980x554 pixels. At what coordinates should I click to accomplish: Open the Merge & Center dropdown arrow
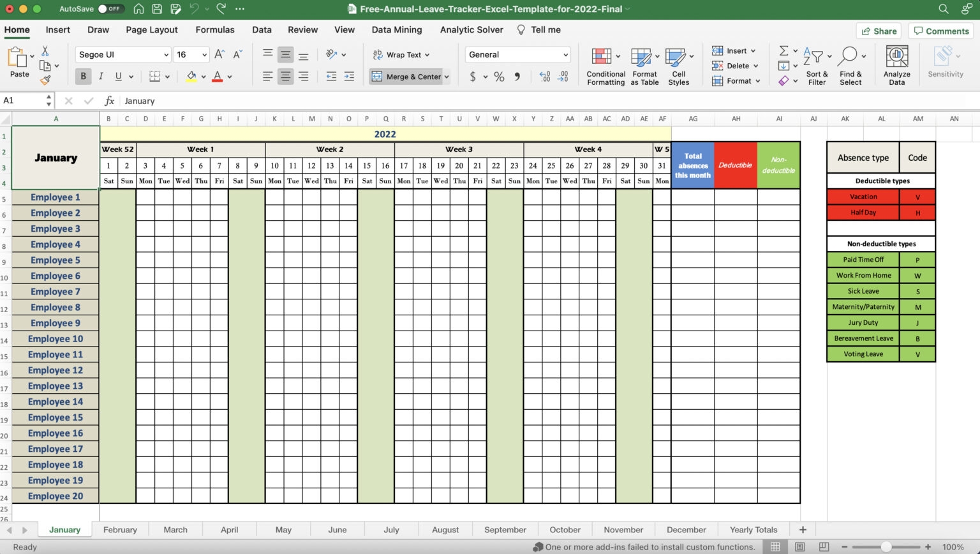coord(447,77)
